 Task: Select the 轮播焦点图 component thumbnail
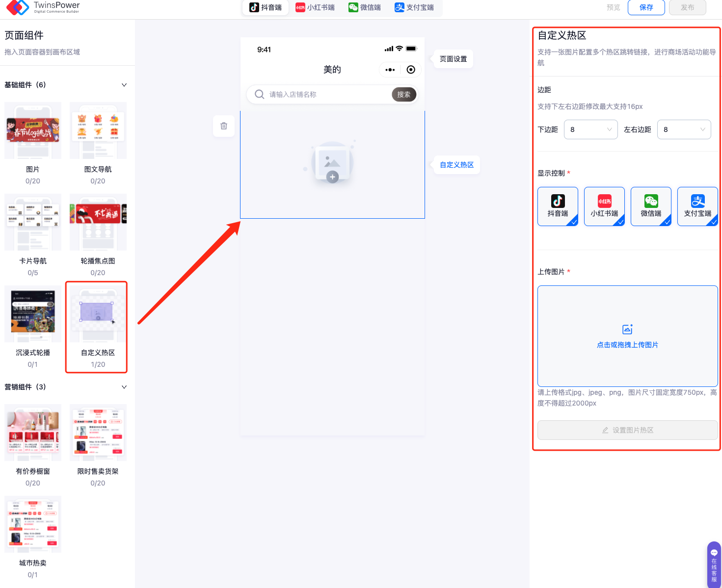coord(98,223)
